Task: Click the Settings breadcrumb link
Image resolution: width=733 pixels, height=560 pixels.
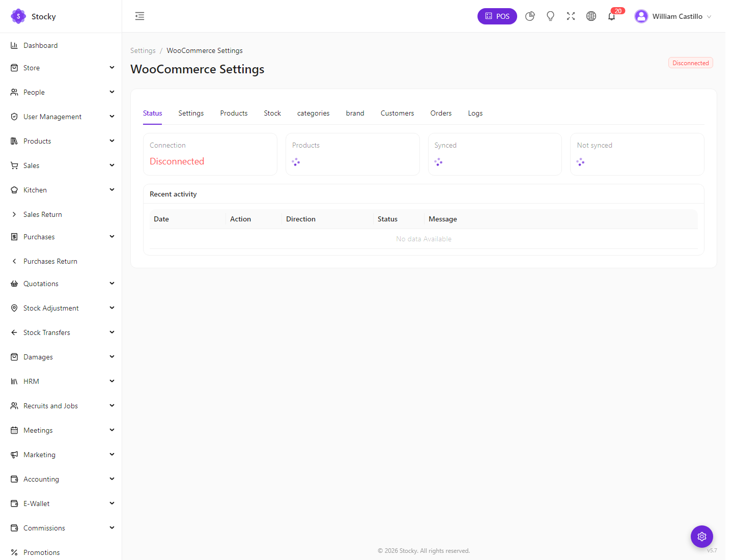Action: [143, 50]
